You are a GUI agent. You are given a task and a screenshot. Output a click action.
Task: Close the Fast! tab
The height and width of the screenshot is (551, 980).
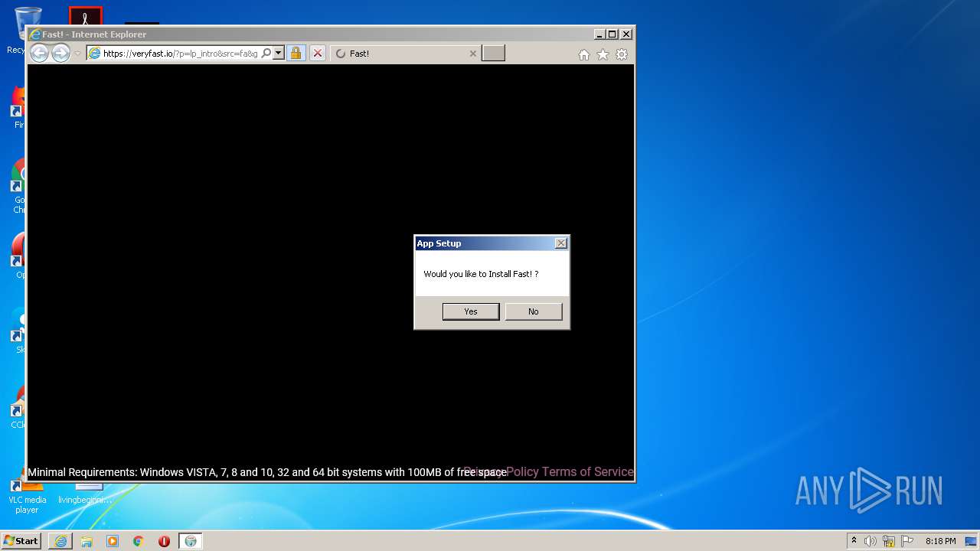pos(472,54)
